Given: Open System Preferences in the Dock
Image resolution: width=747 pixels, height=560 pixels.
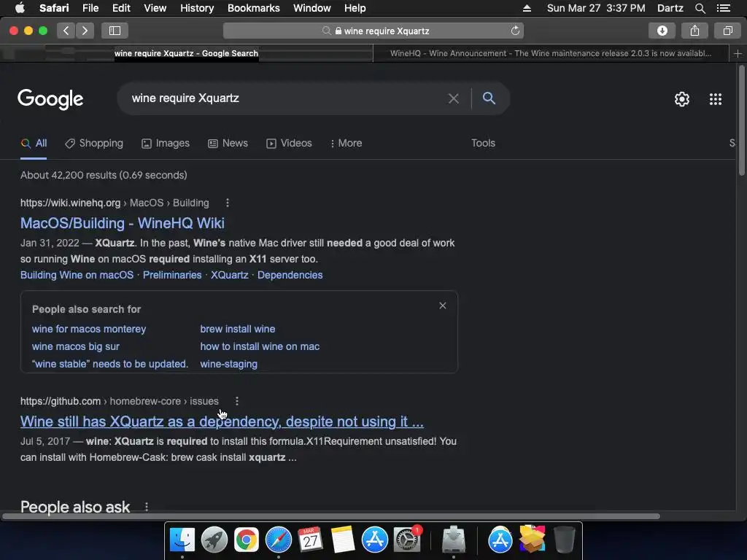Looking at the screenshot, I should point(407,540).
